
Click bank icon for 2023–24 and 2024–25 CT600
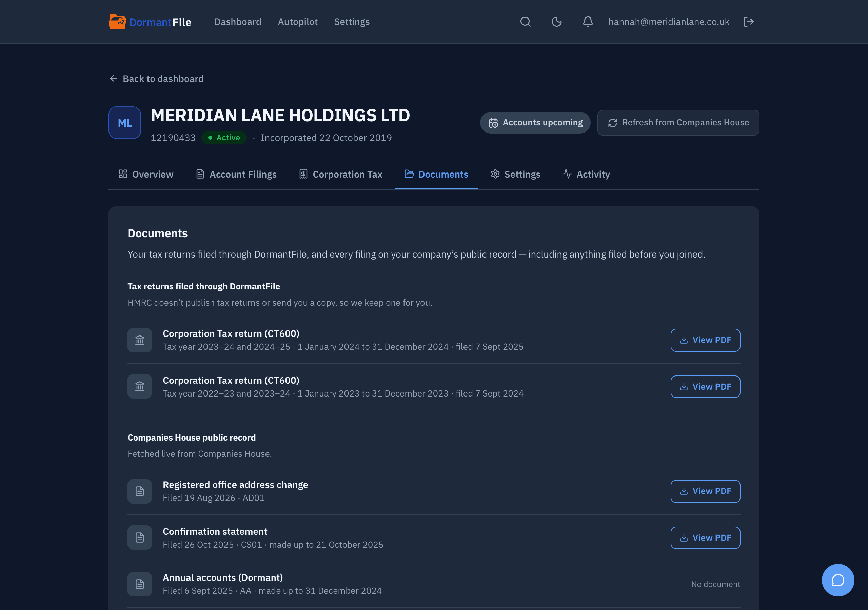click(139, 340)
